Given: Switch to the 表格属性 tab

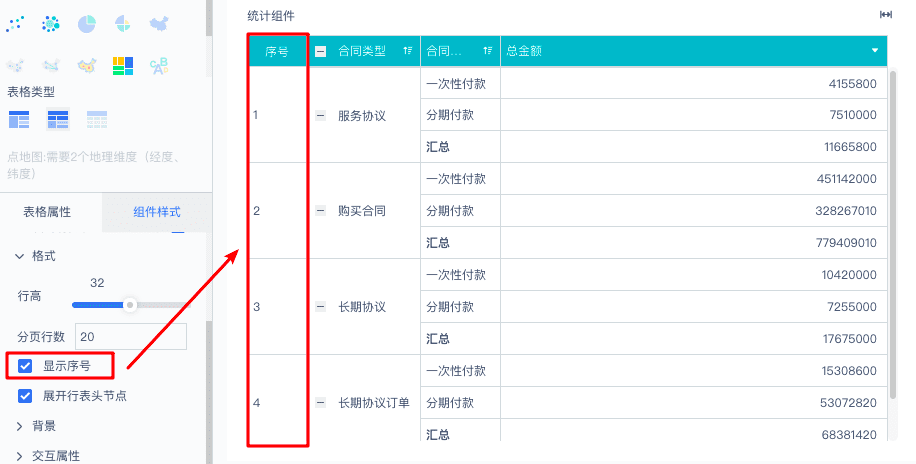Looking at the screenshot, I should coord(47,212).
